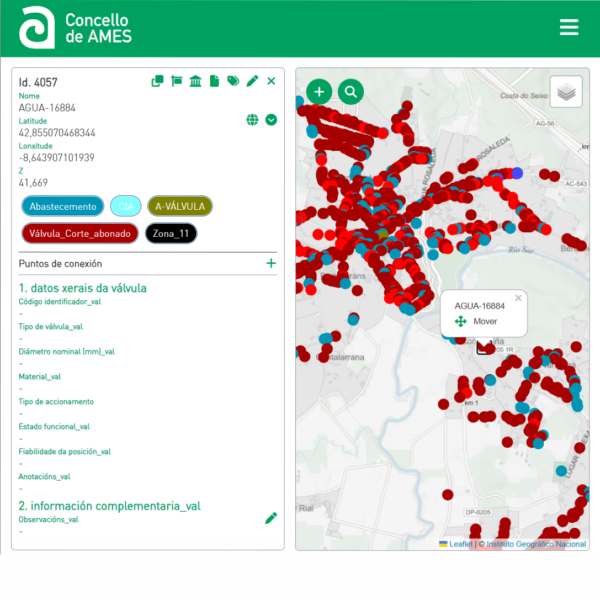600x600 pixels.
Task: Click the Válvula_Corte_abonado red tag
Action: tap(79, 233)
